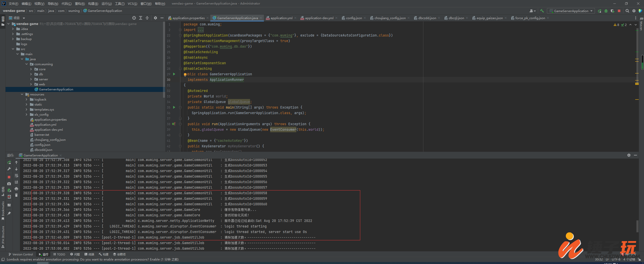The height and width of the screenshot is (264, 644).
Task: Stop the application via top toolbar red square
Action: click(619, 11)
